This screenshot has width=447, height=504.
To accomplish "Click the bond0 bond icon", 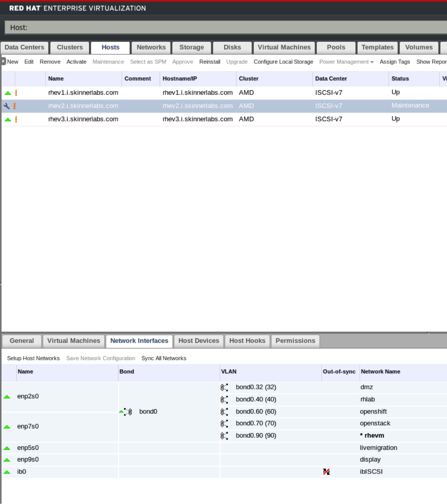I will tap(129, 412).
